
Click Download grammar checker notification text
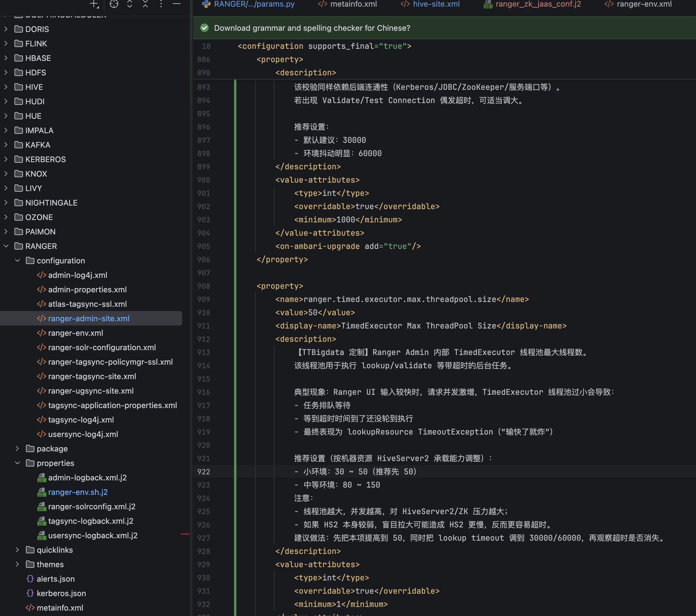(x=312, y=28)
